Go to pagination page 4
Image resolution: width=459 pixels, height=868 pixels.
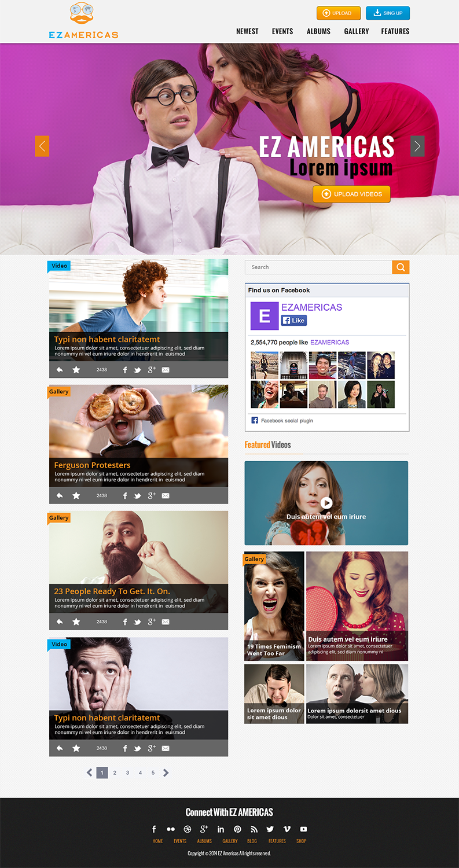click(x=140, y=773)
